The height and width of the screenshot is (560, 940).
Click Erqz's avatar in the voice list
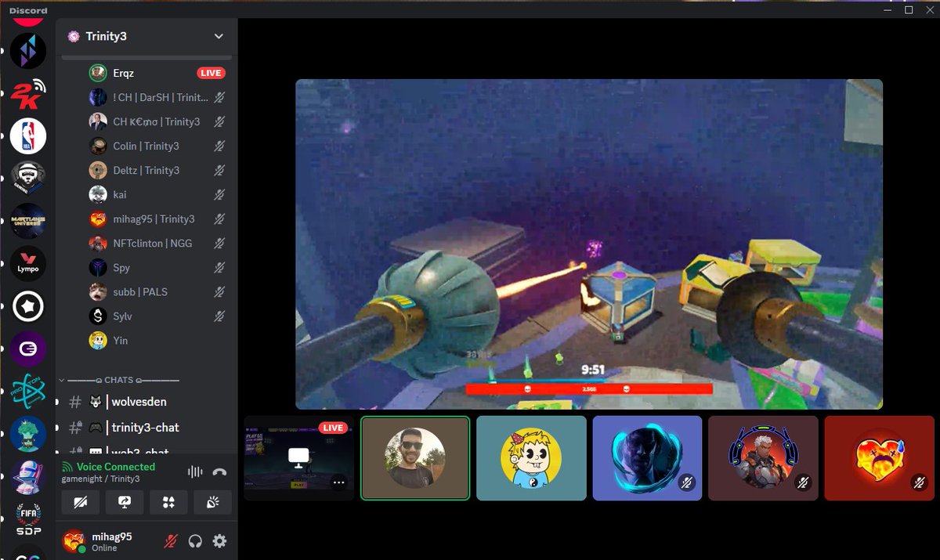click(98, 73)
